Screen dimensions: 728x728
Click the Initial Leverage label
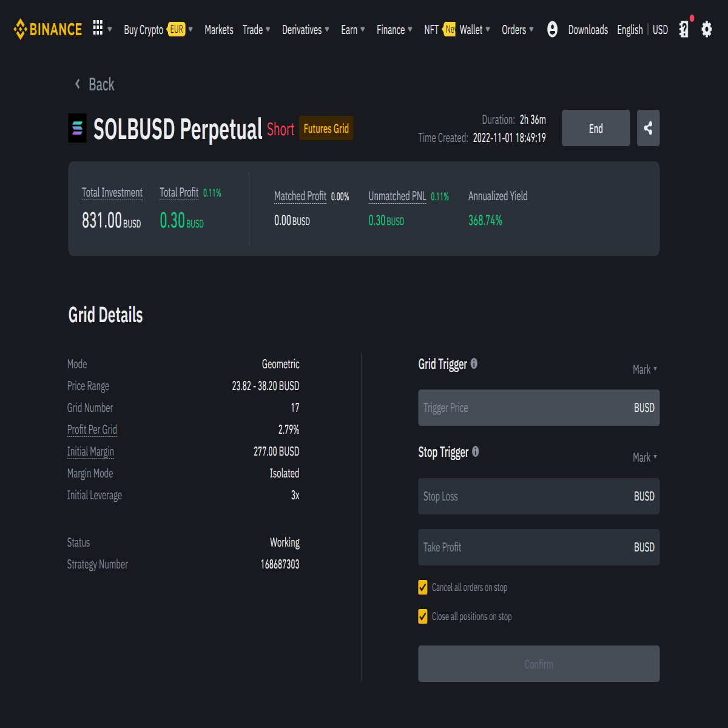point(94,495)
